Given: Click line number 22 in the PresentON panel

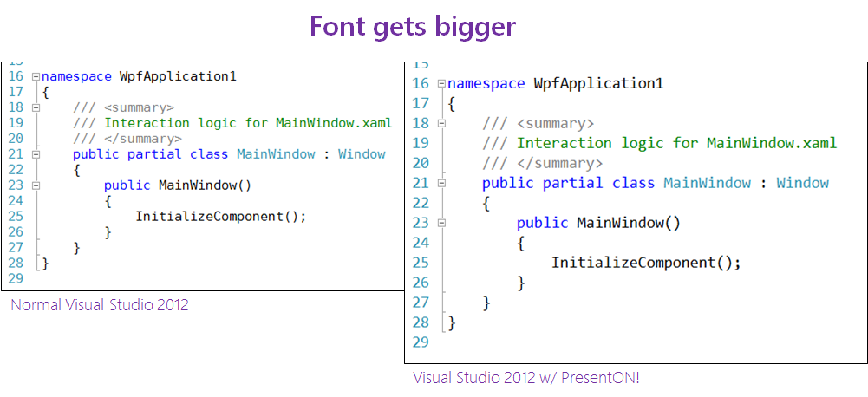Looking at the screenshot, I should (x=421, y=203).
